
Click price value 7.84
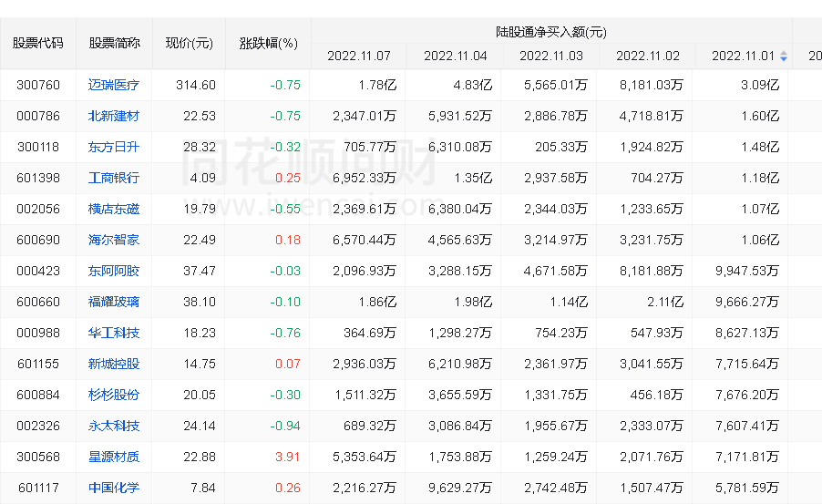203,488
